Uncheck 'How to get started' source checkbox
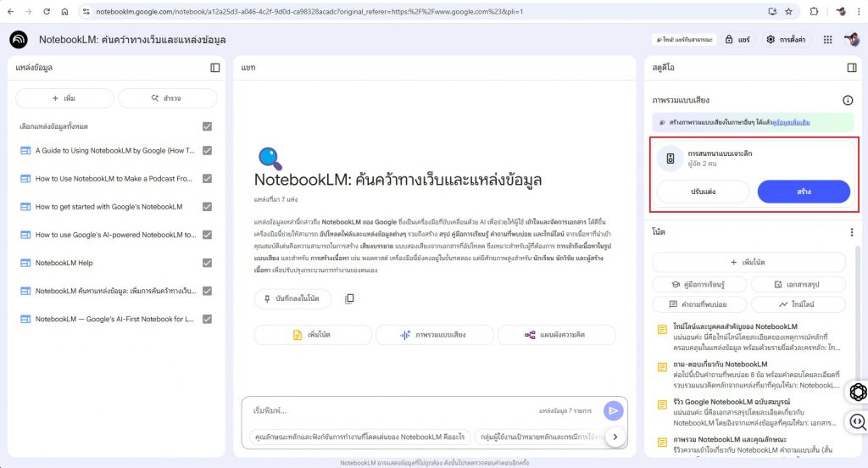 (207, 207)
